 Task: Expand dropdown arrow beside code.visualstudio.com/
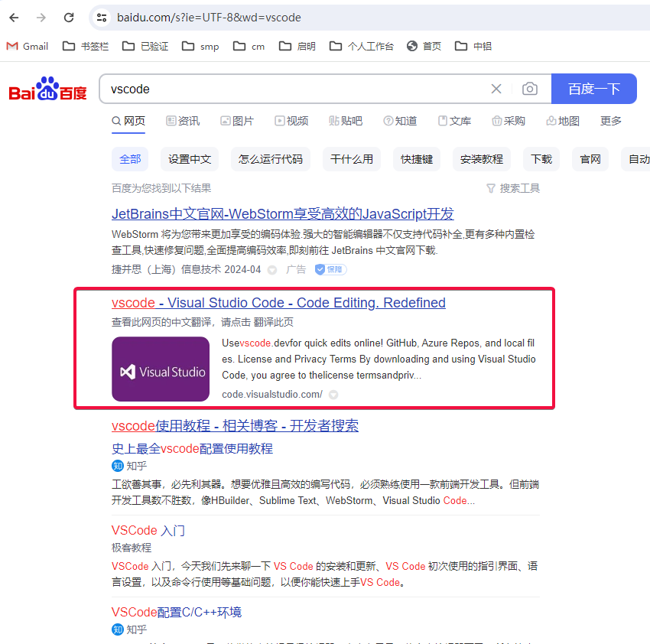coord(333,395)
